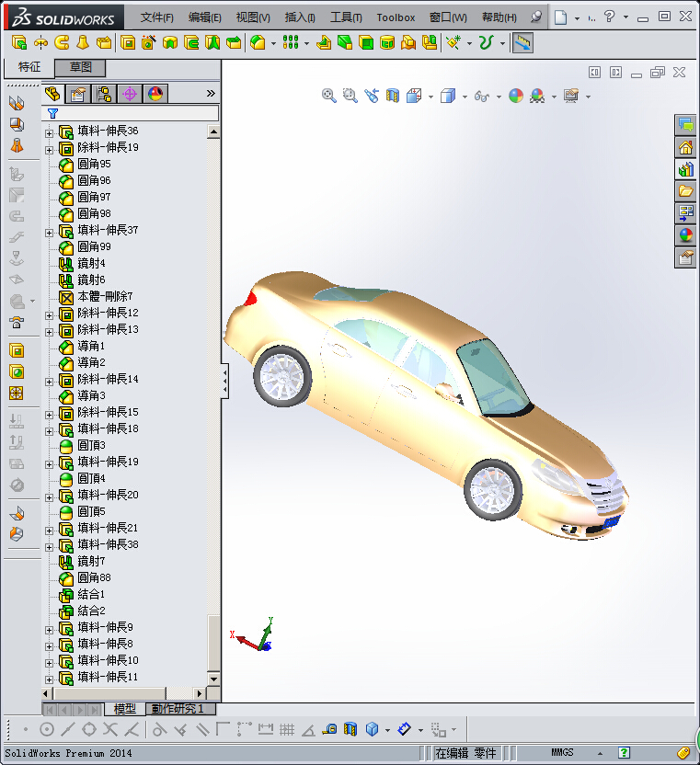Expand 除料-伸長12 tree node

pyautogui.click(x=49, y=315)
